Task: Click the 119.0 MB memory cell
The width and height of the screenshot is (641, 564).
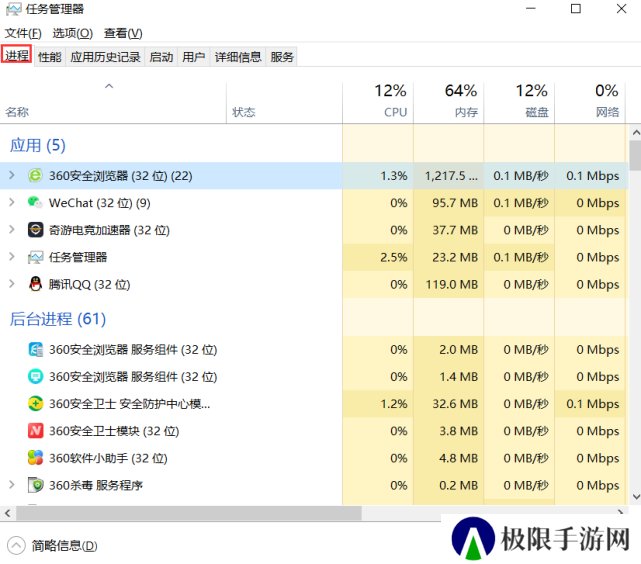Action: coord(448,284)
